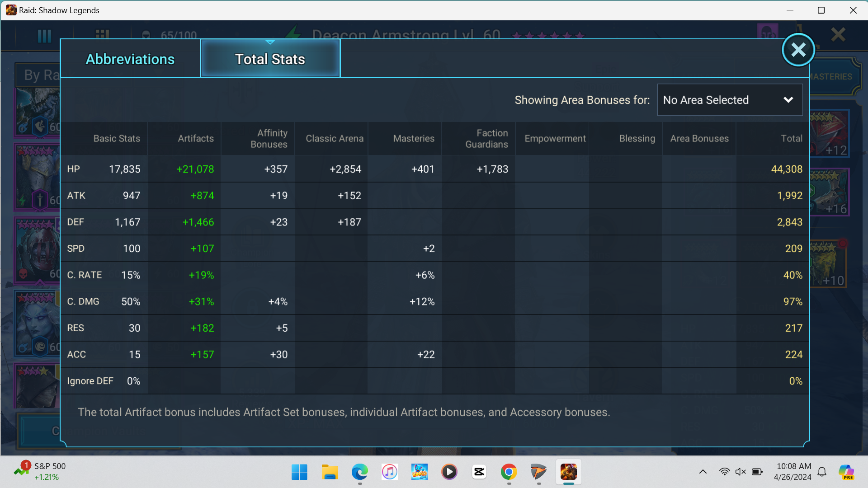Click the dropdown chevron arrow

788,100
